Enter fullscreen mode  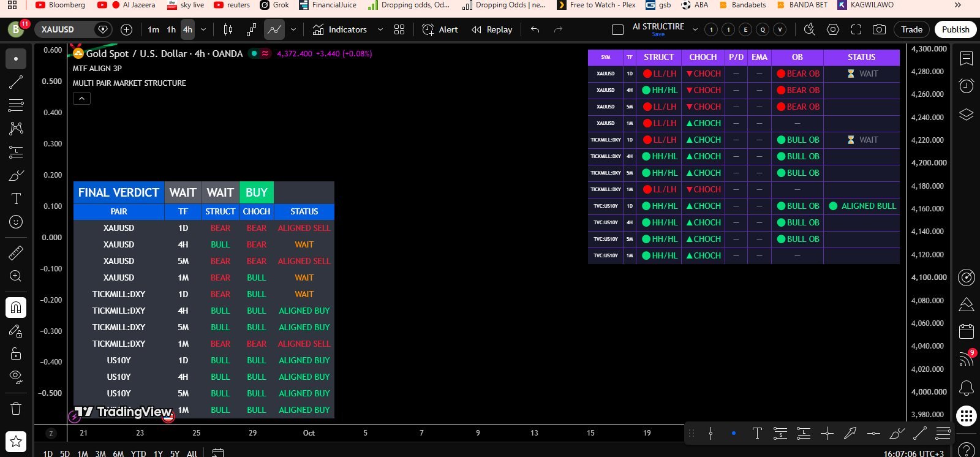pos(856,29)
